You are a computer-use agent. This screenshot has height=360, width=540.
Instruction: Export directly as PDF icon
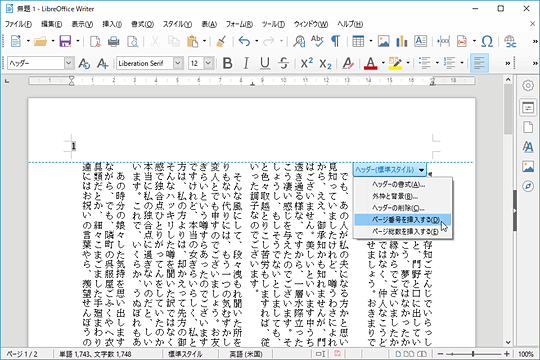click(95, 41)
